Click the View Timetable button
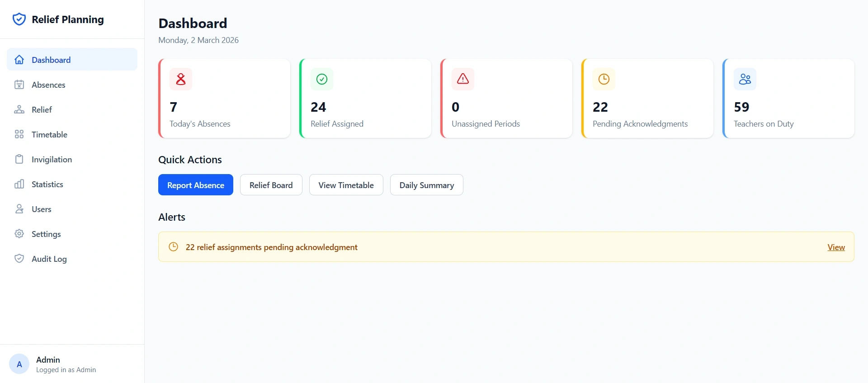The width and height of the screenshot is (868, 383). [346, 185]
